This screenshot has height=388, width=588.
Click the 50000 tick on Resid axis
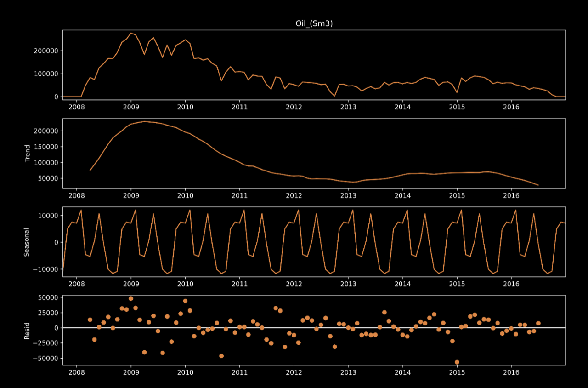pyautogui.click(x=48, y=297)
